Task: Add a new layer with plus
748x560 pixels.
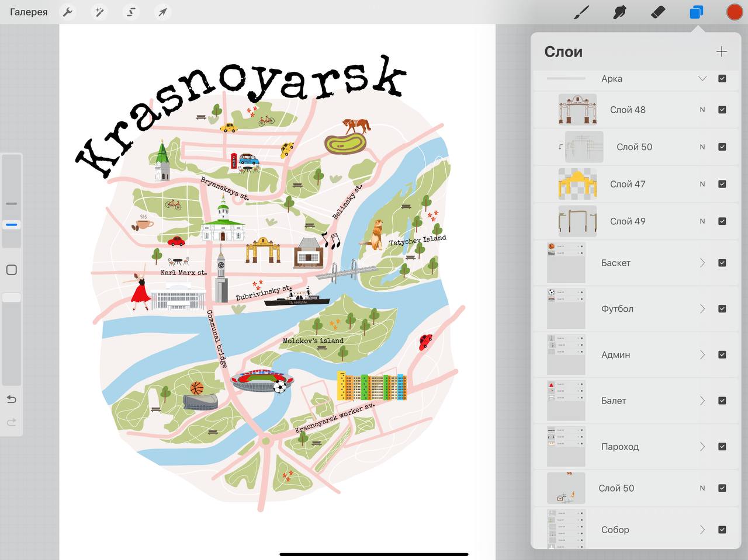Action: click(722, 51)
